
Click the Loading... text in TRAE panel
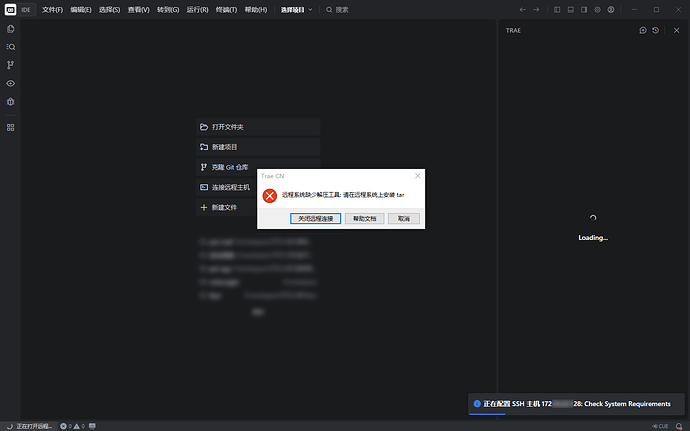pos(593,238)
